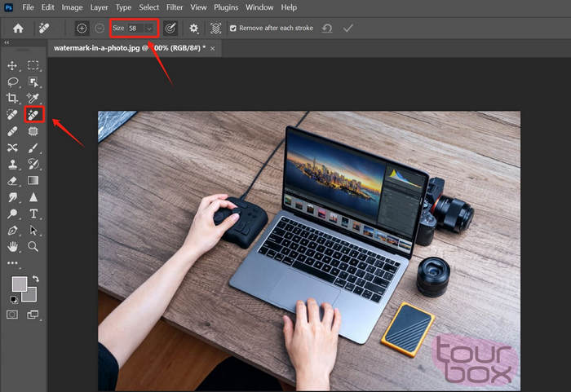Viewport: 571px width, 392px height.
Task: Select the Remove tool in the toolbox
Action: (33, 115)
